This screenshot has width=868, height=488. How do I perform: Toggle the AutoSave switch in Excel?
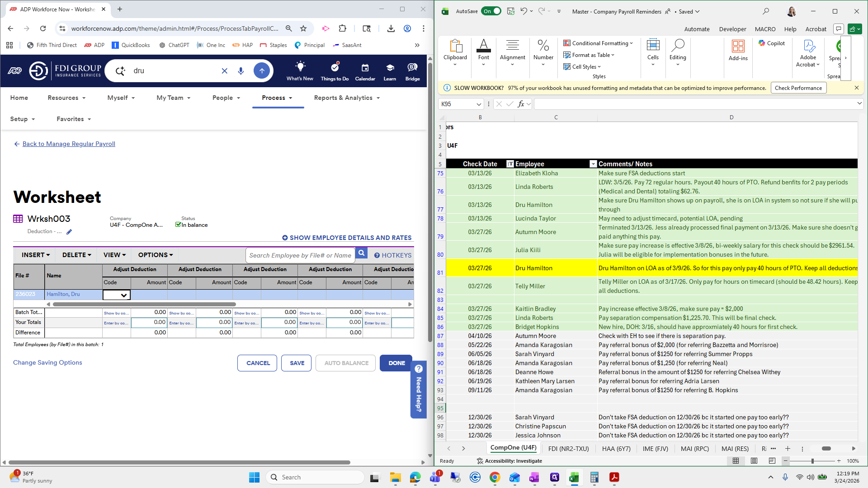point(491,11)
